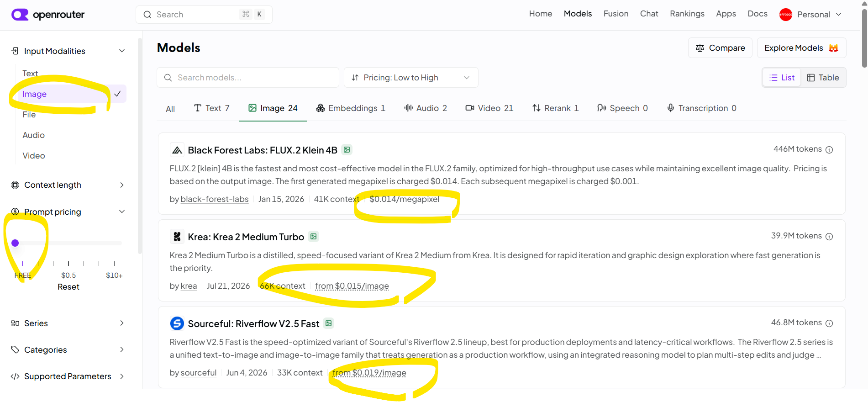This screenshot has width=868, height=402.
Task: Select the Embeddings 1 tab
Action: [351, 108]
